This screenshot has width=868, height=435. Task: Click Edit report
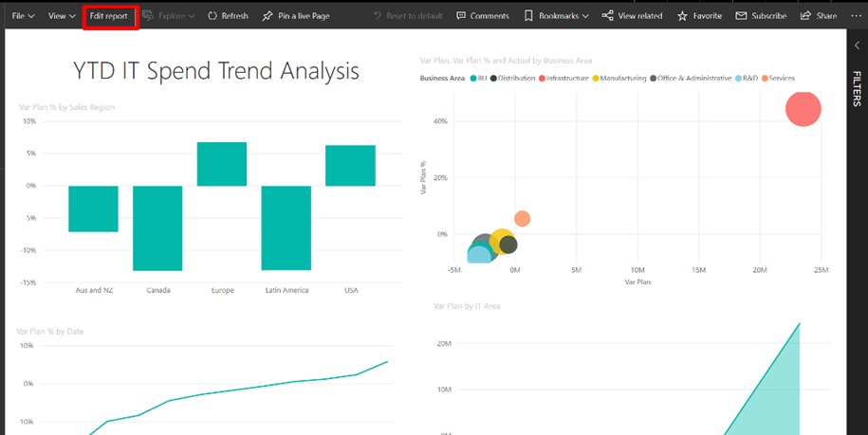pyautogui.click(x=109, y=16)
